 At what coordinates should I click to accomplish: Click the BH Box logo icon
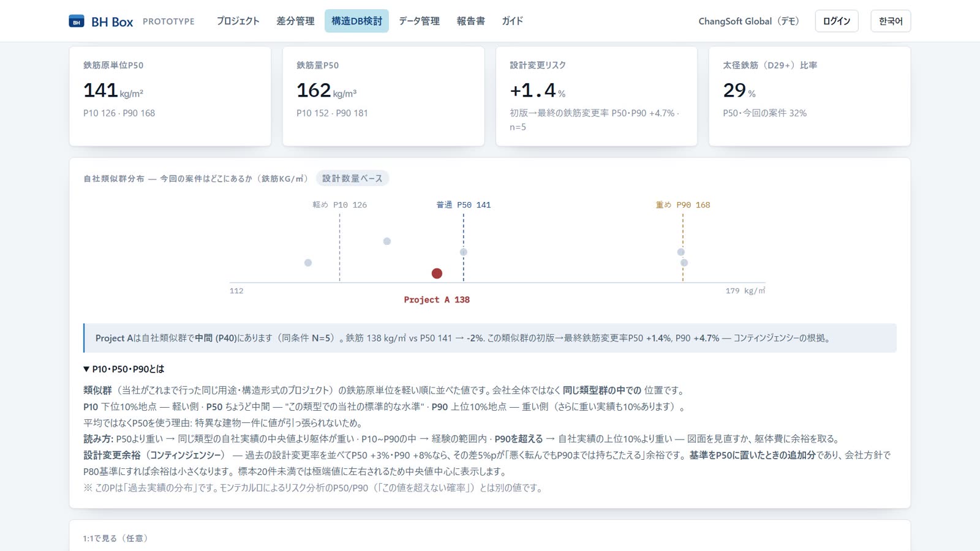coord(77,21)
